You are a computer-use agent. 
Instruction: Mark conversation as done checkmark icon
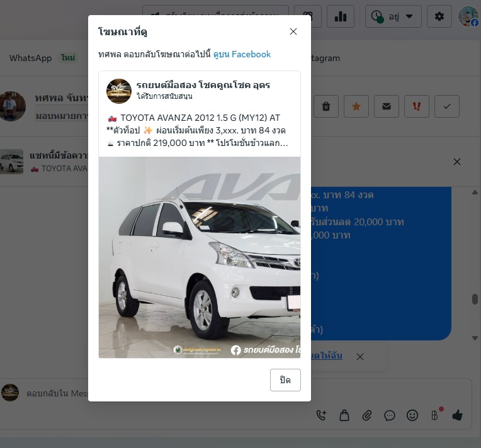click(x=447, y=106)
